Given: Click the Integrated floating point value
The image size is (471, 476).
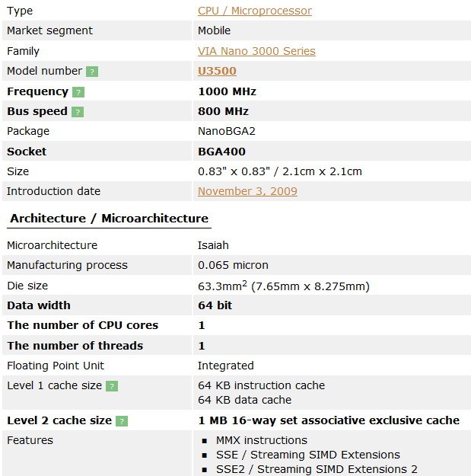Looking at the screenshot, I should [226, 366].
